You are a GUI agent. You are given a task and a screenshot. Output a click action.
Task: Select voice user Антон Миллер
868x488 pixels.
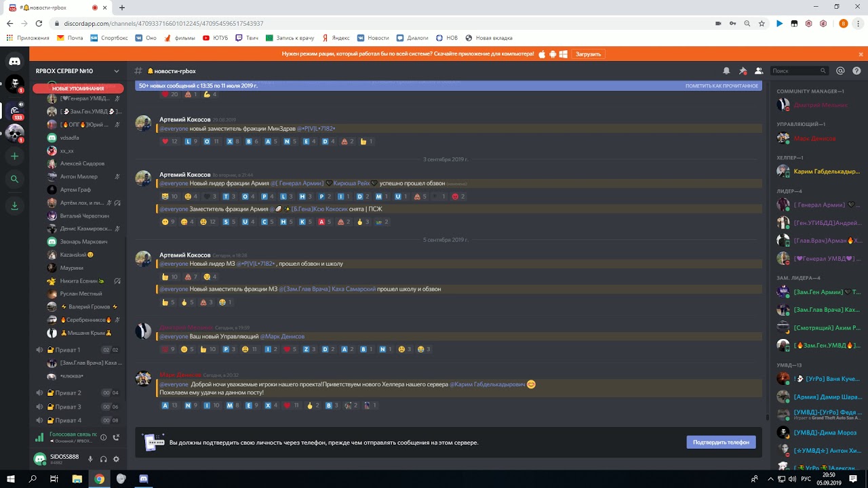[x=82, y=176]
